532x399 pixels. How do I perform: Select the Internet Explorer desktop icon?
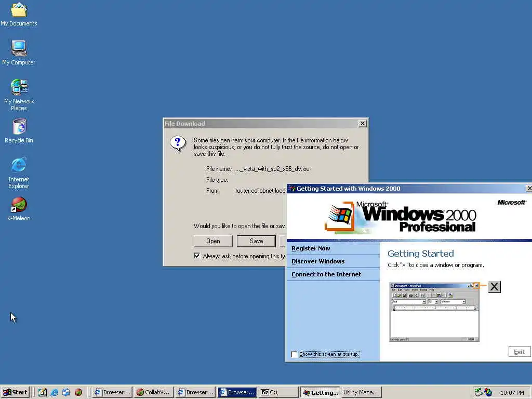point(19,172)
